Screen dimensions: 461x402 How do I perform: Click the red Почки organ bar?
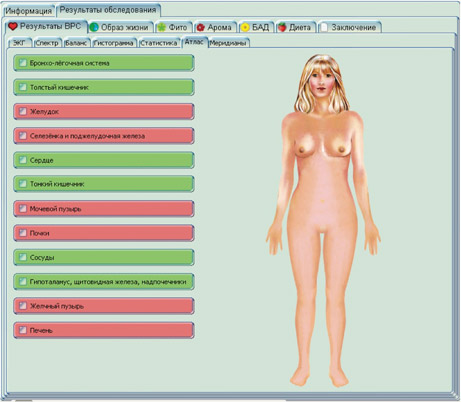[x=104, y=233]
